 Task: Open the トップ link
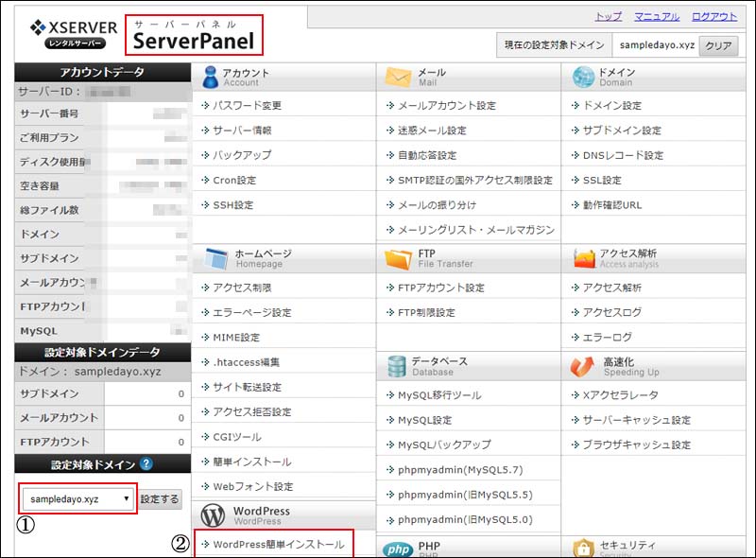[x=609, y=17]
